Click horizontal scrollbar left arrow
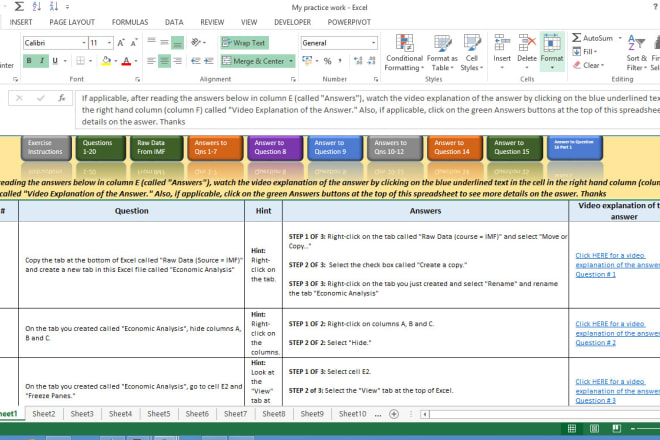Viewport: 660px width, 440px height. click(x=425, y=414)
